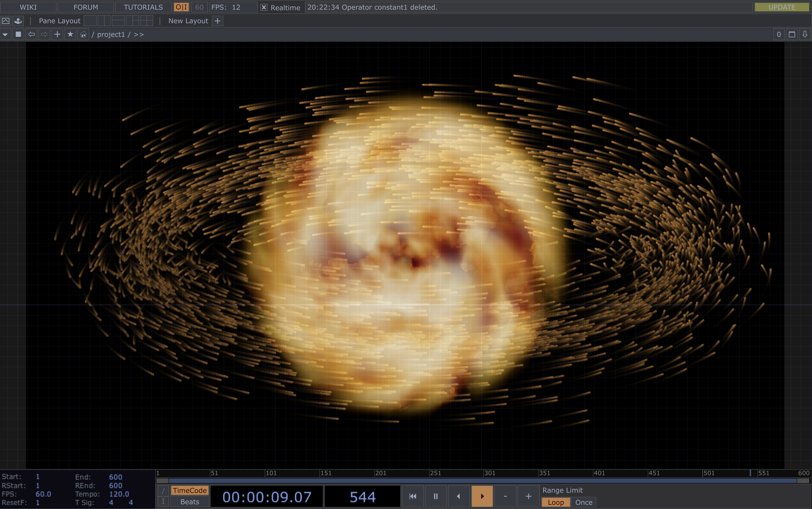Click the highlighted play forward button
The height and width of the screenshot is (509, 812).
[x=482, y=496]
